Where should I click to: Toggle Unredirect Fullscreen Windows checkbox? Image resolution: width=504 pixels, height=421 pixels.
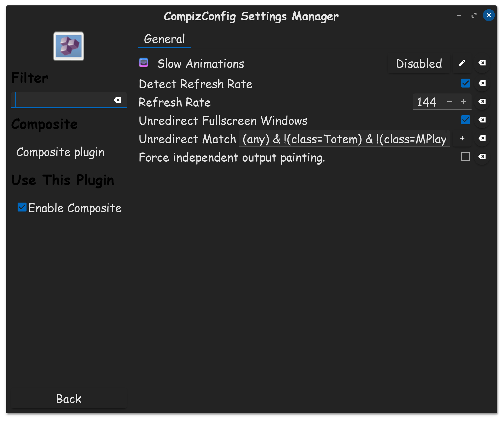[466, 120]
